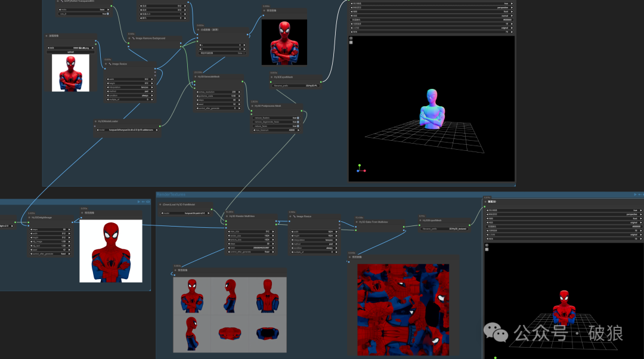Change front view option in upper 3D preview
The width and height of the screenshot is (644, 359).
432,11
